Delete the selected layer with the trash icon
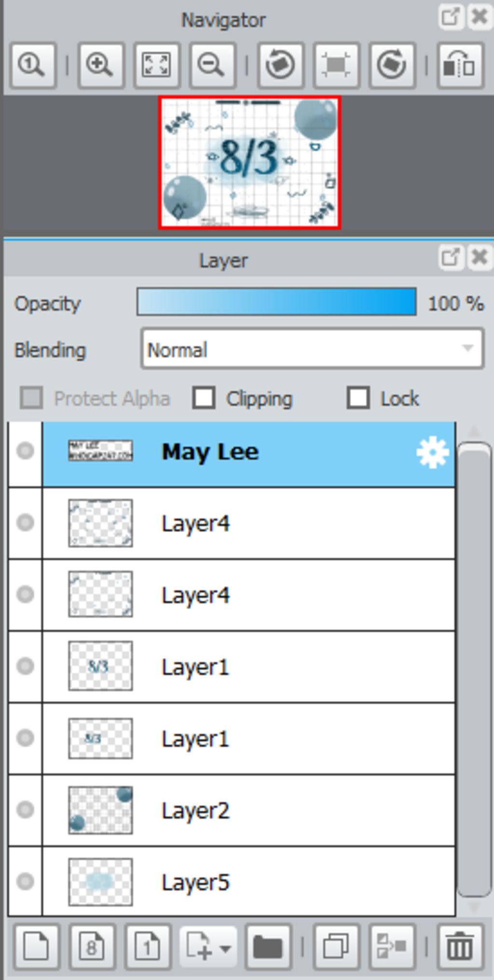494x980 pixels. (x=460, y=947)
